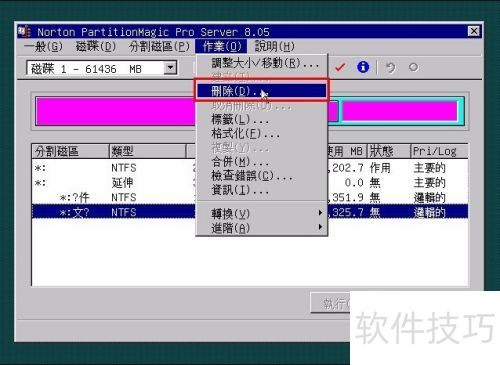Click the PartitionMagic title bar icon
The image size is (500, 365).
tap(24, 31)
